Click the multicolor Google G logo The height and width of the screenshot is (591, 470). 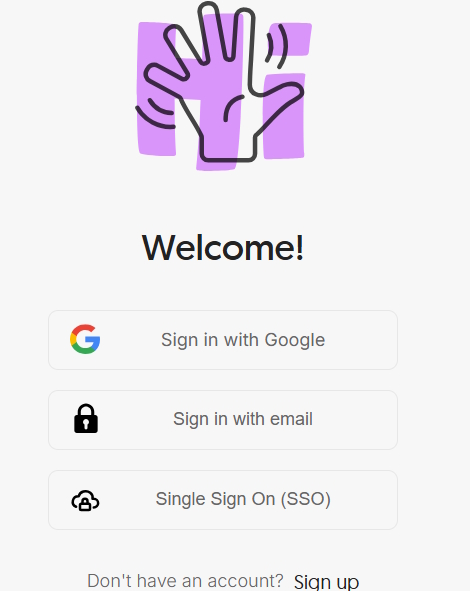85,339
